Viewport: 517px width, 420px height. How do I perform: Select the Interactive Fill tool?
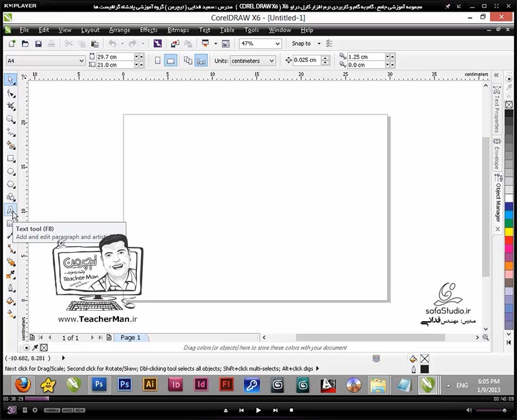10,313
